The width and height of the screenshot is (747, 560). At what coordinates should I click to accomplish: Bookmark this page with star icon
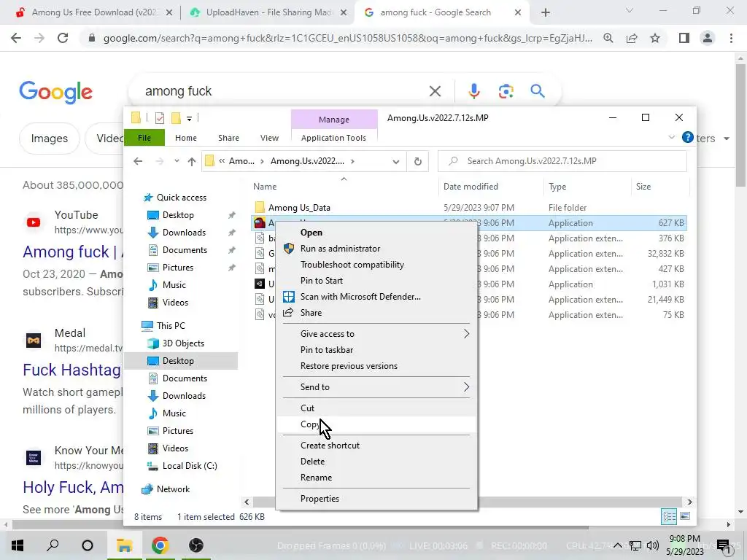click(655, 38)
